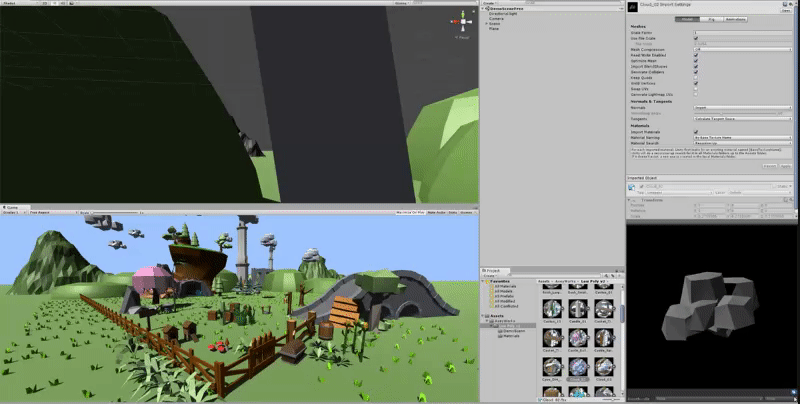Viewport: 800px width, 404px height.
Task: Open the Tag dropdown of imported object
Action: click(x=679, y=193)
